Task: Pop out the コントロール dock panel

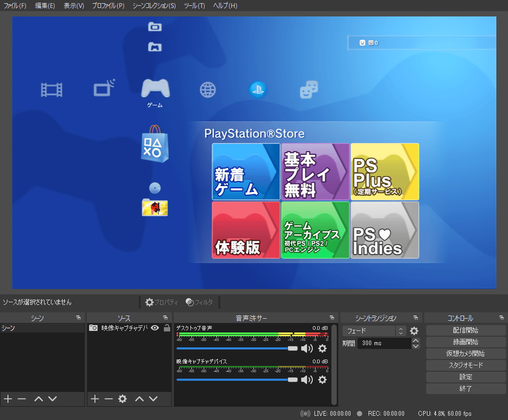Action: tap(502, 318)
